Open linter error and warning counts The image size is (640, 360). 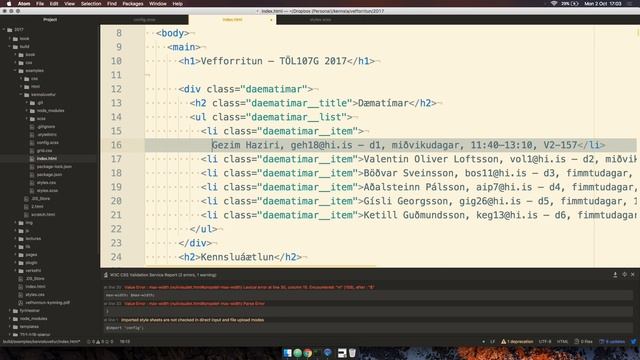coord(100,342)
